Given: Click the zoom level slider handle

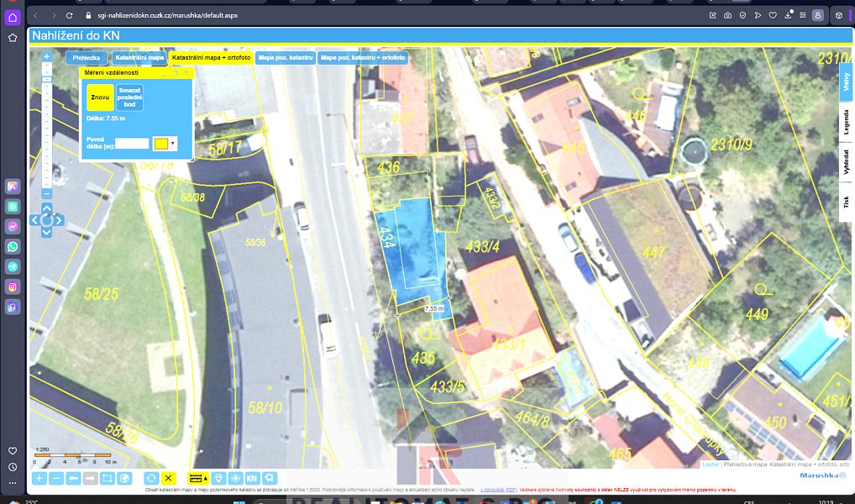Looking at the screenshot, I should click(x=47, y=79).
